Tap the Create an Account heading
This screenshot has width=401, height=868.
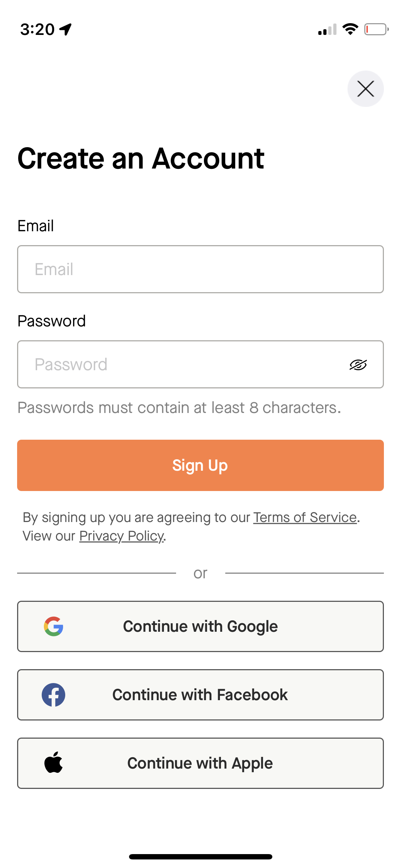click(x=141, y=159)
